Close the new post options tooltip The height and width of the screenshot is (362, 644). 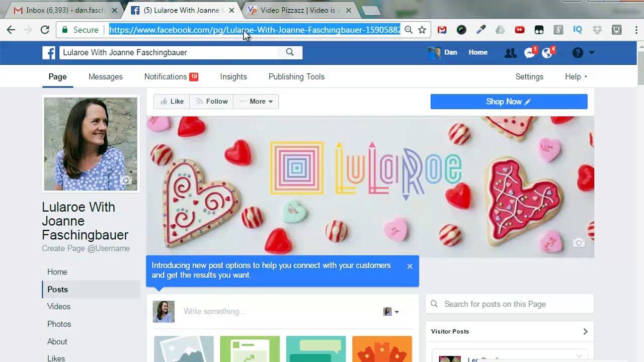[410, 266]
